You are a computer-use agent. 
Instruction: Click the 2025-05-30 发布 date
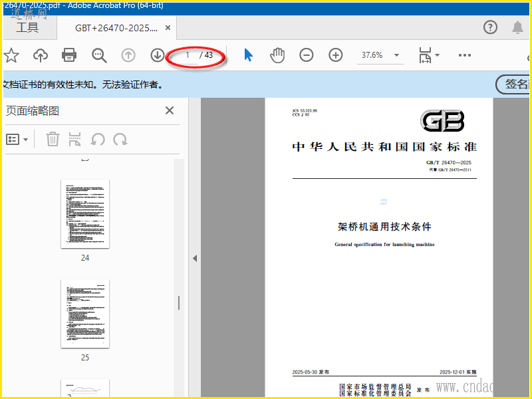311,372
